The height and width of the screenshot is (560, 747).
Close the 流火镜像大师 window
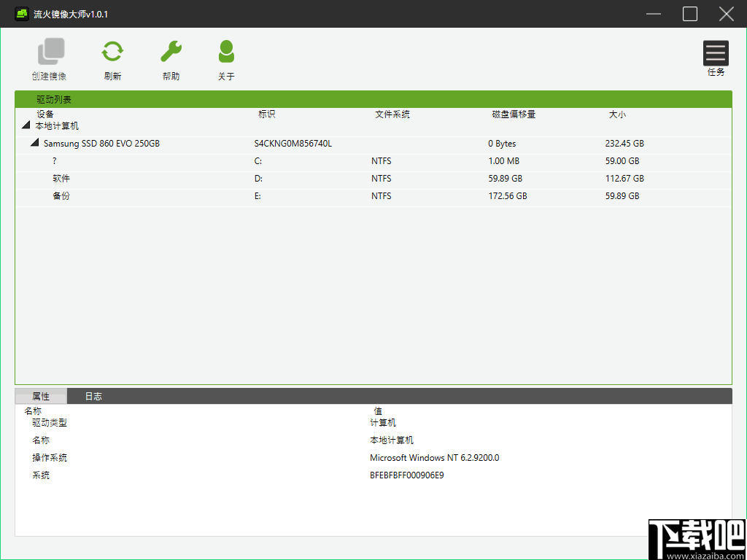726,14
